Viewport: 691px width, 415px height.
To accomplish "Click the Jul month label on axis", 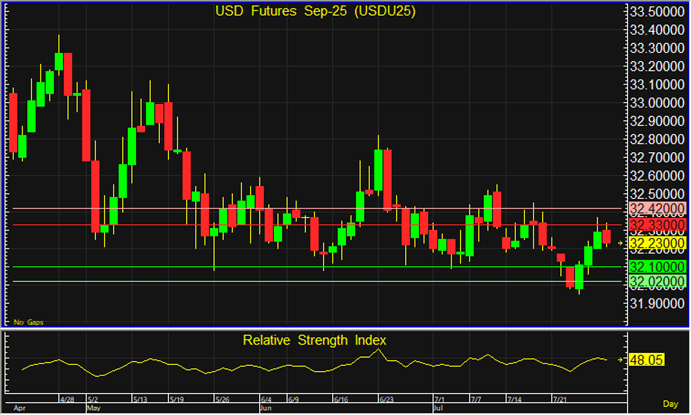I will point(438,408).
